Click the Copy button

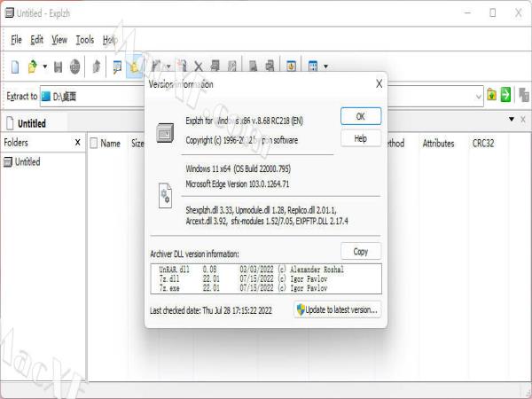(x=361, y=252)
